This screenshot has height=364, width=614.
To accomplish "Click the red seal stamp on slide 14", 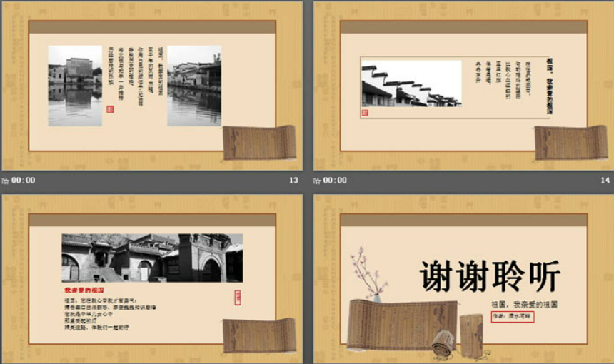I will (365, 111).
